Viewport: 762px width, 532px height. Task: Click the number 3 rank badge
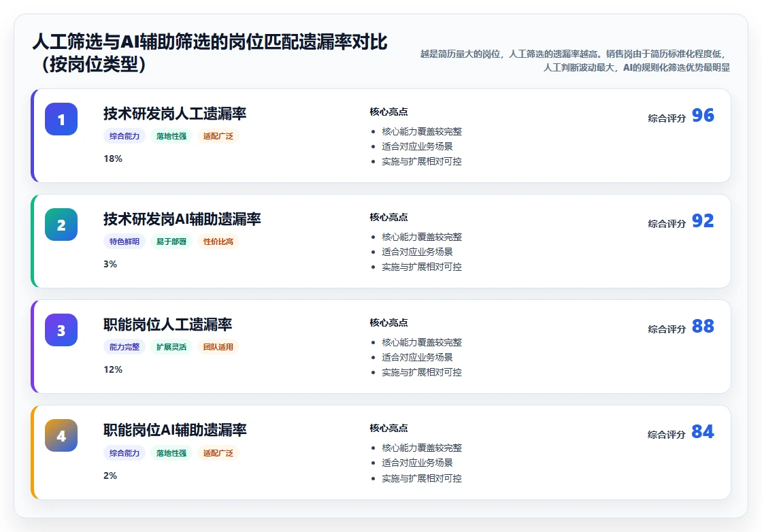coord(61,330)
